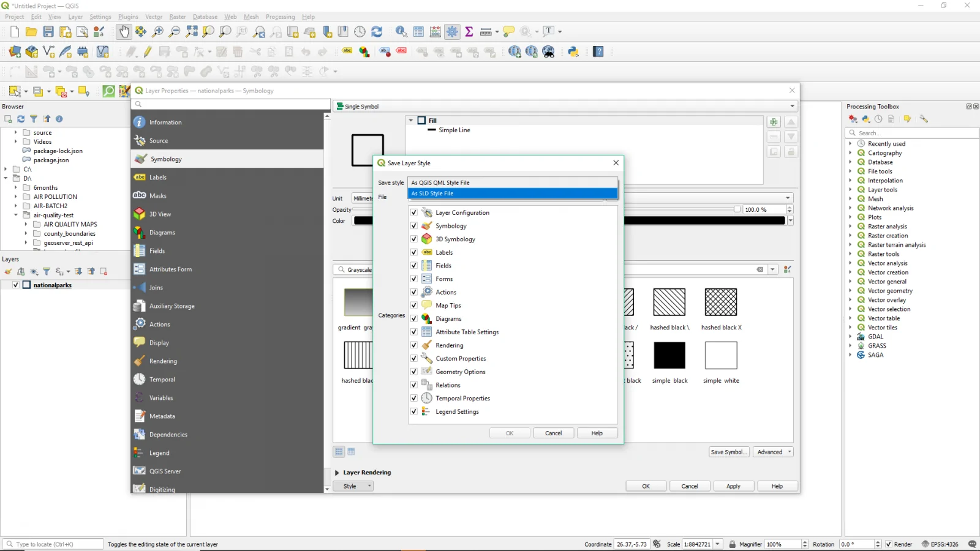Viewport: 980px width, 551px height.
Task: Uncheck Layer Configuration category
Action: click(x=414, y=212)
